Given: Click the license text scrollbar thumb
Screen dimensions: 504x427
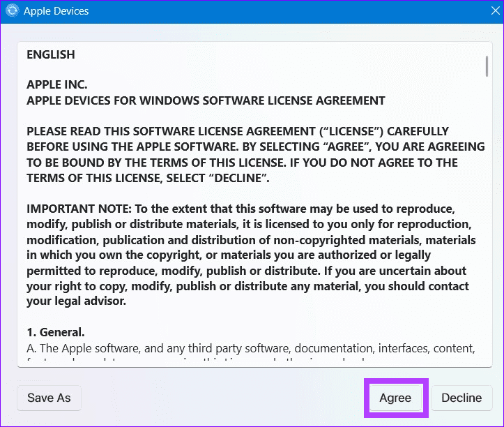Looking at the screenshot, I should (x=487, y=66).
